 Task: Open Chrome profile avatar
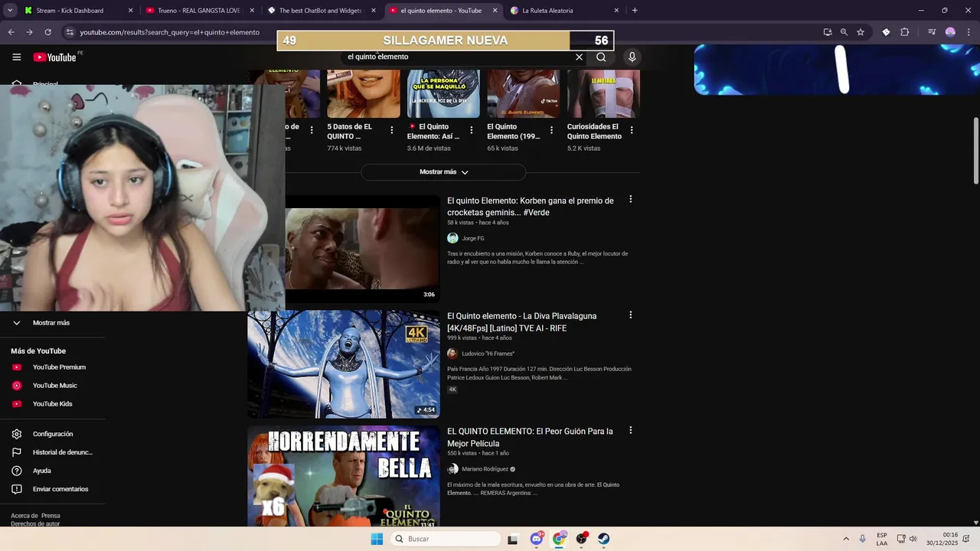click(950, 32)
